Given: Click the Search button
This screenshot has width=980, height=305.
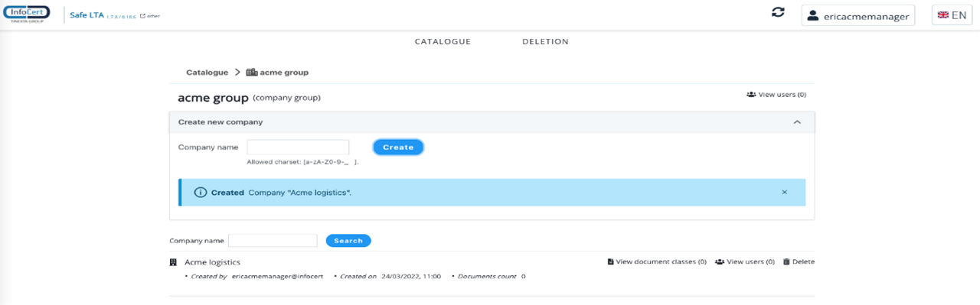Looking at the screenshot, I should point(348,241).
